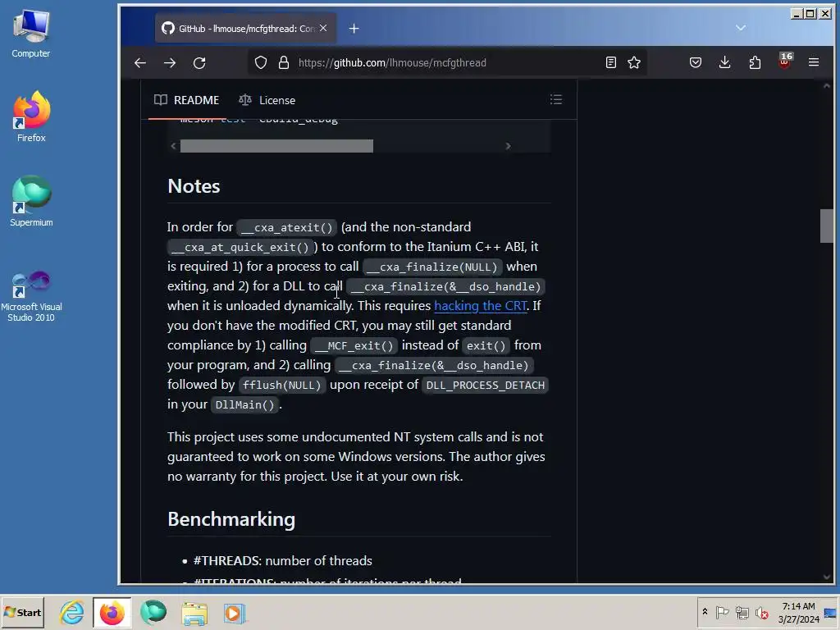This screenshot has height=630, width=840.
Task: Click the fflush(NULL) code text
Action: click(x=282, y=386)
